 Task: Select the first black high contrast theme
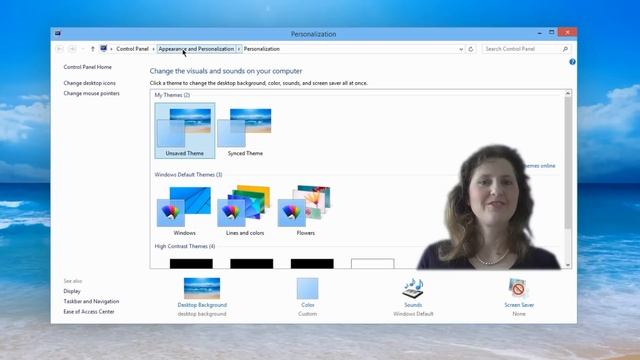[x=191, y=263]
